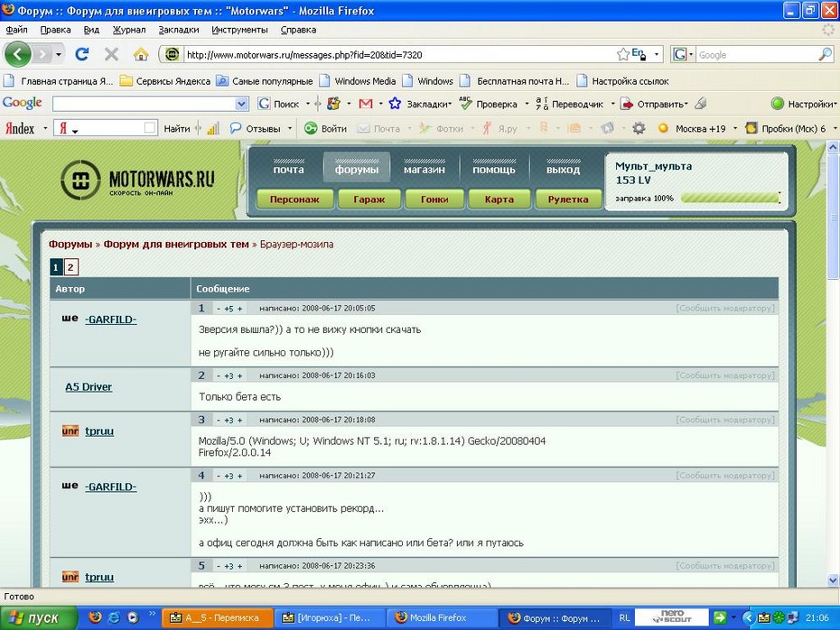This screenshot has height=630, width=840.
Task: Go to forum page 2
Action: [x=70, y=267]
